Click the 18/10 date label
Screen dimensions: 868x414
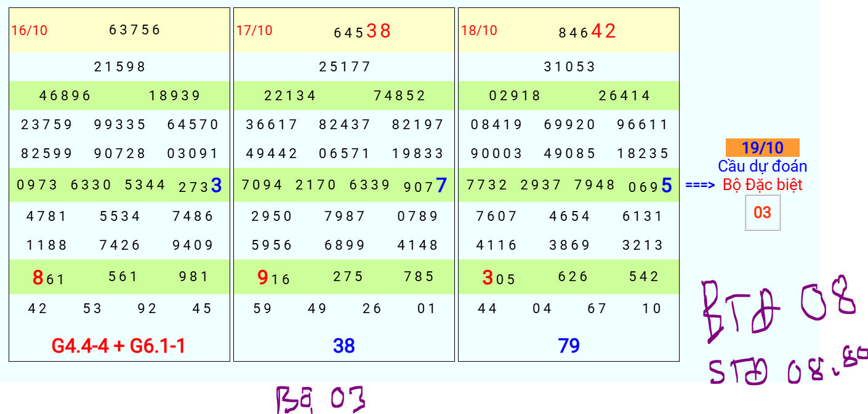coord(479,30)
